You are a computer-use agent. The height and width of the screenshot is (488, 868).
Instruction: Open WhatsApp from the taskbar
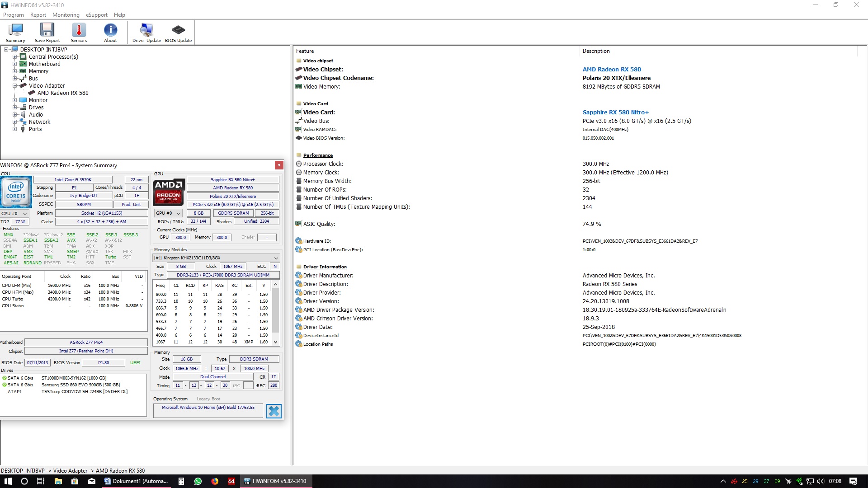(198, 481)
